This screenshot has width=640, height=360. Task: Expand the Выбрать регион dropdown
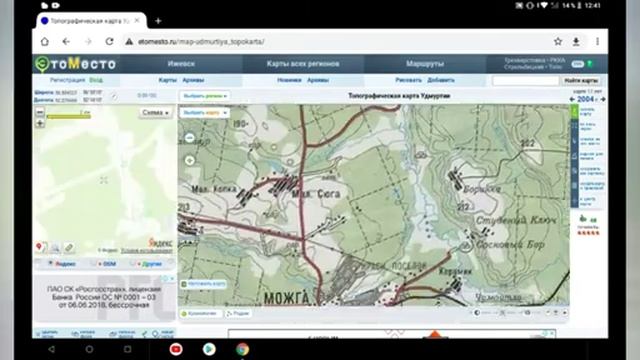(205, 96)
